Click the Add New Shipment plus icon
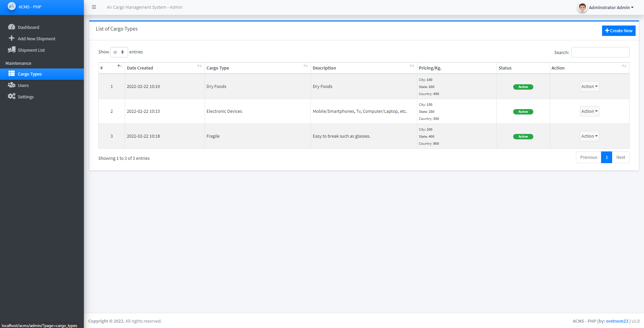The width and height of the screenshot is (644, 328). pyautogui.click(x=12, y=38)
